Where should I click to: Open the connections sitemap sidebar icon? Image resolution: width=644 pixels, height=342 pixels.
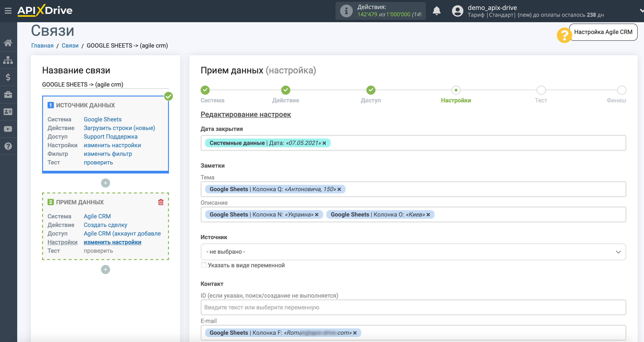point(8,60)
